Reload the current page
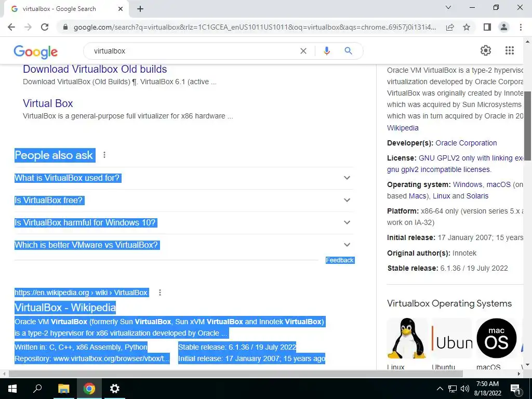The image size is (532, 399). pos(45,27)
